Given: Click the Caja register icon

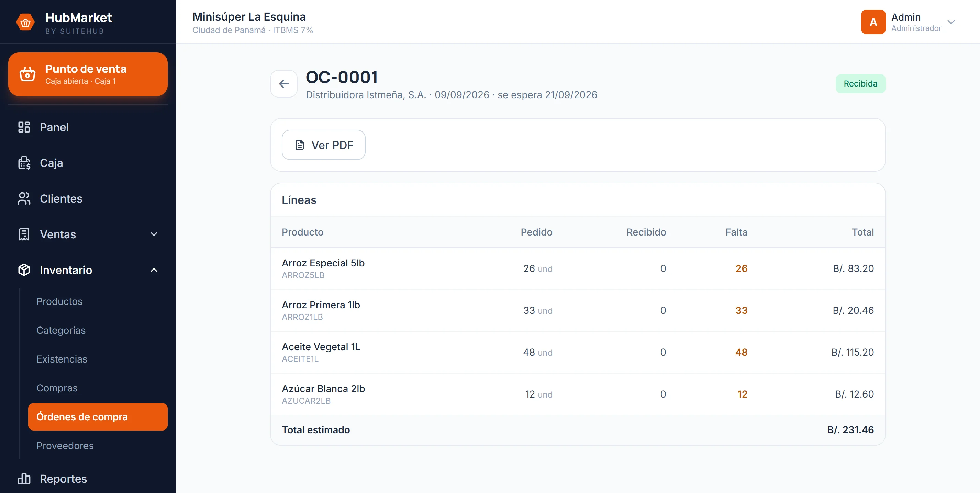Looking at the screenshot, I should (x=24, y=163).
